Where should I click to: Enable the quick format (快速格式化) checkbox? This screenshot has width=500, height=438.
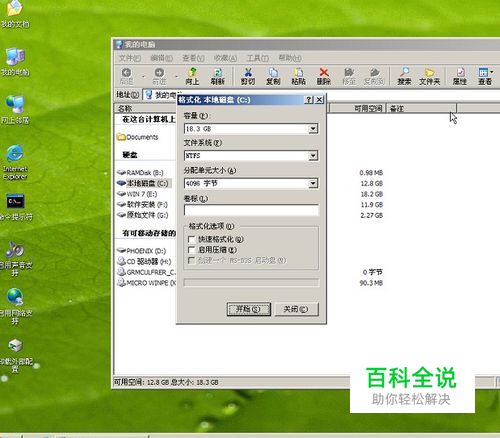point(191,239)
